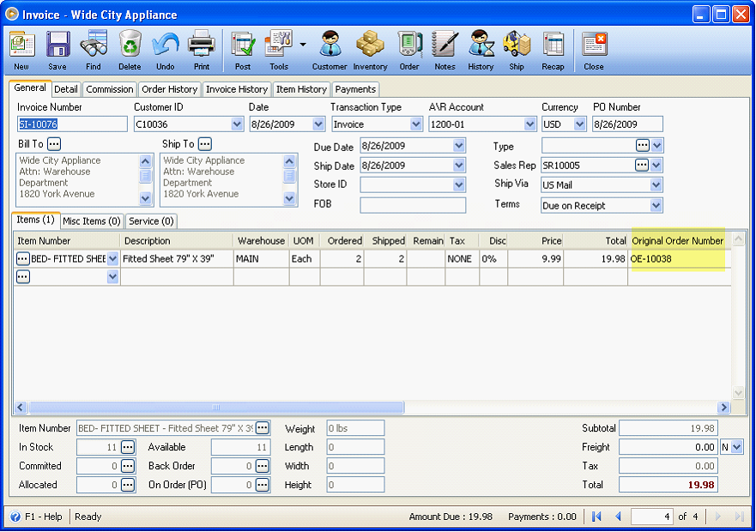This screenshot has height=532, width=756.
Task: Expand Transaction Type dropdown
Action: coord(416,124)
